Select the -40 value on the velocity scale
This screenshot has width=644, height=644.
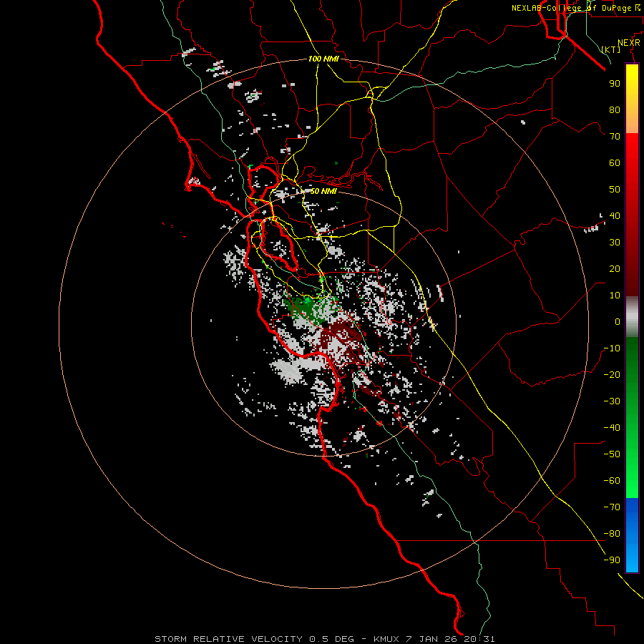click(x=612, y=428)
